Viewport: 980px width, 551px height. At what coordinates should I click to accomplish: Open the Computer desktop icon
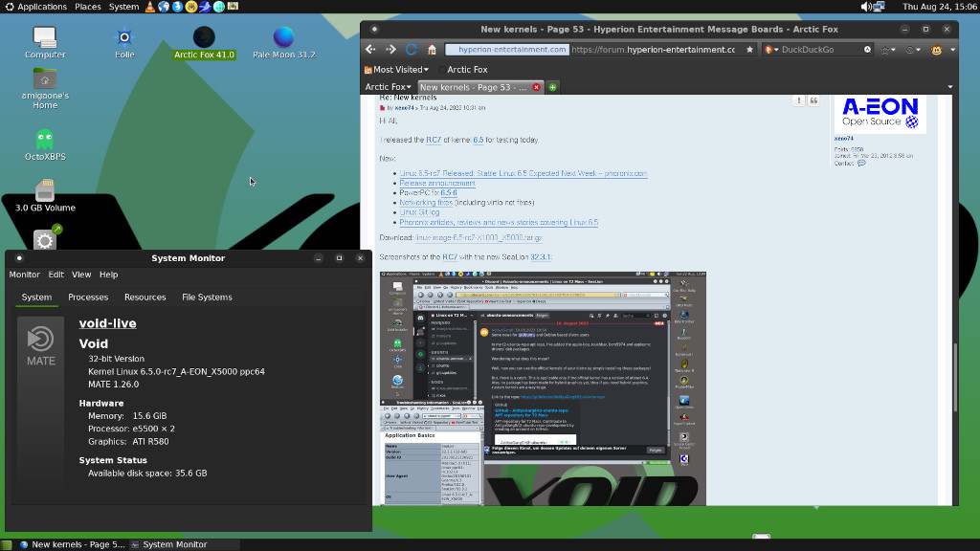[x=45, y=42]
